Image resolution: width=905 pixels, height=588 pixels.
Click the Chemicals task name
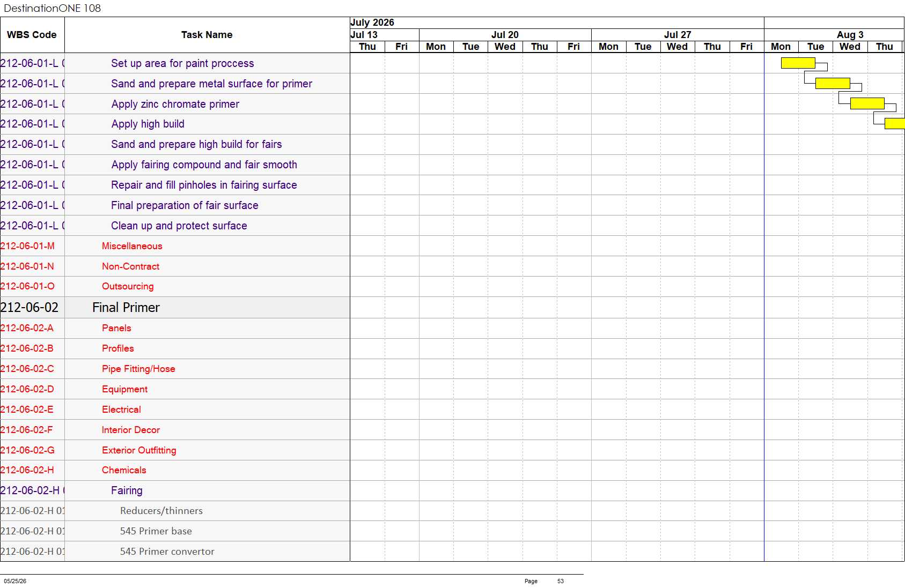pos(124,470)
